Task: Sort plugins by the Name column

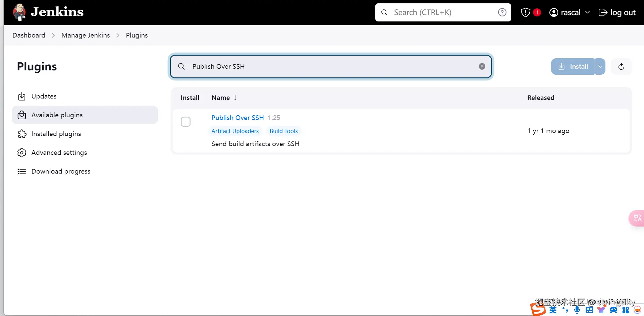Action: tap(224, 98)
